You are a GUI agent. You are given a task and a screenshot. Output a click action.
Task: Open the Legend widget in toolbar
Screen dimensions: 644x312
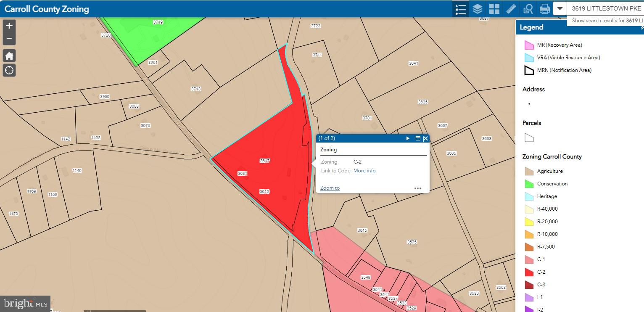click(461, 9)
